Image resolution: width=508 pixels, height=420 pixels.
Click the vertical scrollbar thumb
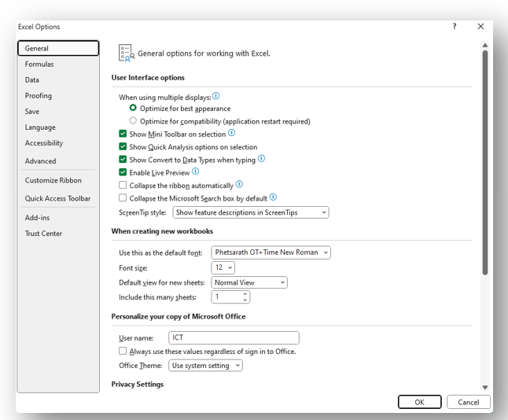pos(485,157)
